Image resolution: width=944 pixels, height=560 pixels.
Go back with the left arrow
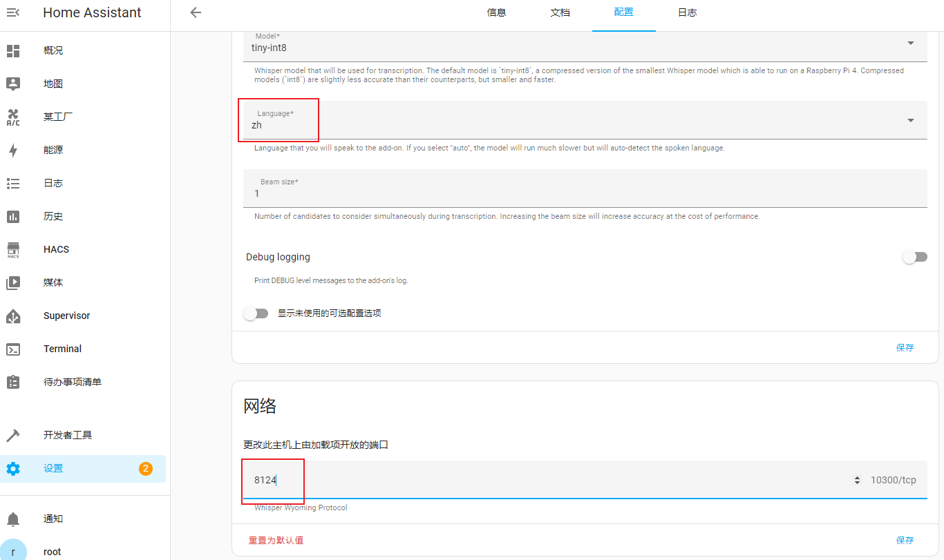(196, 12)
